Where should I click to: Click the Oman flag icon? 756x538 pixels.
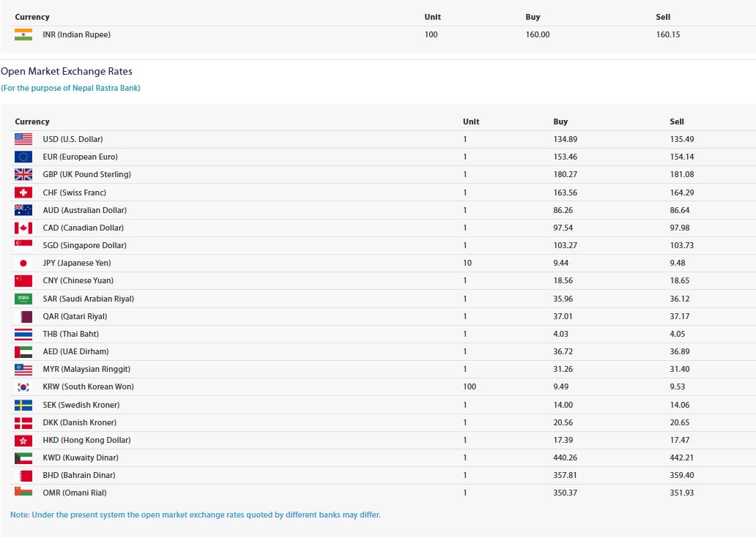click(x=23, y=491)
